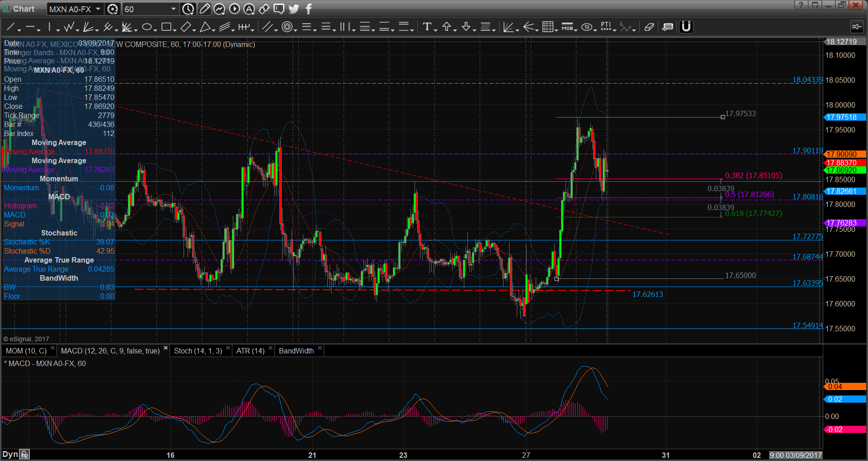
Task: Open the 60 interval dropdown
Action: pos(173,9)
